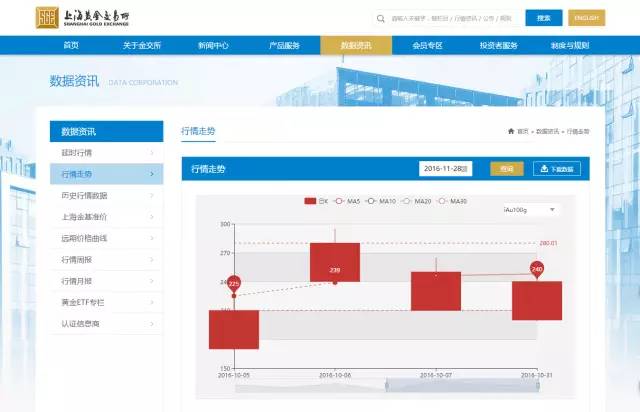Click the SGE gold logo icon
Image resolution: width=640 pixels, height=412 pixels.
(47, 18)
